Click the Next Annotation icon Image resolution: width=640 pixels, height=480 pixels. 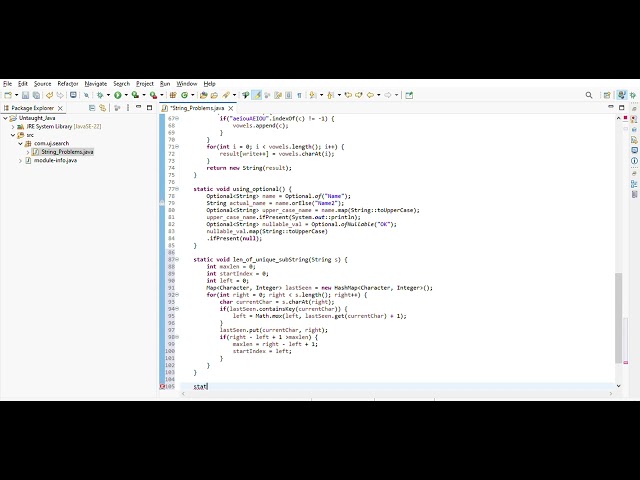point(313,95)
